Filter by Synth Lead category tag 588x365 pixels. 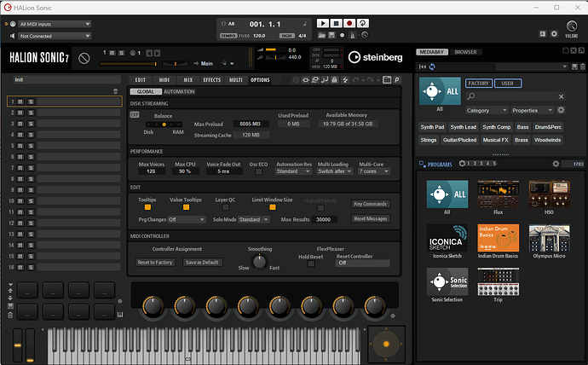click(463, 127)
